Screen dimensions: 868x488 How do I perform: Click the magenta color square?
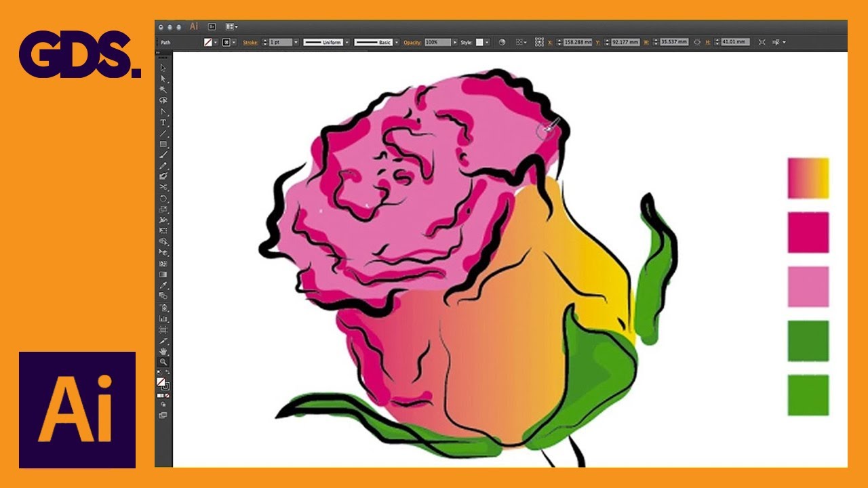point(808,232)
